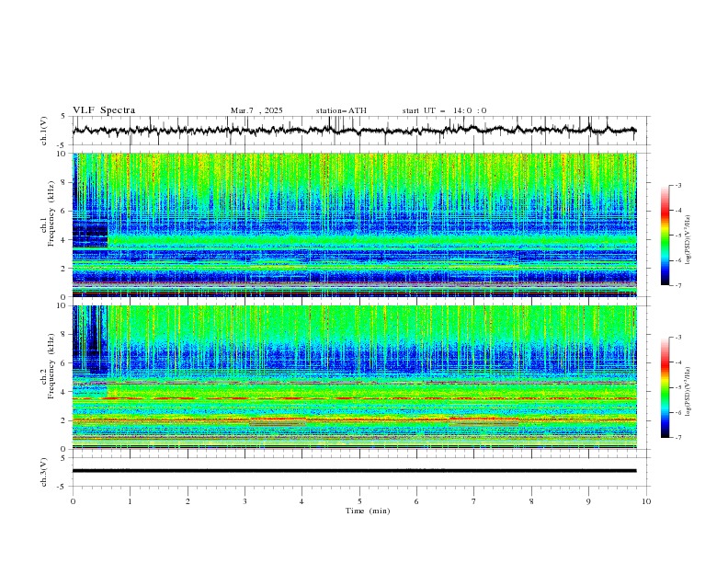Viewport: 728px width, 563px height.
Task: Click the ch.3 flat black voltage trace
Action: click(x=354, y=471)
